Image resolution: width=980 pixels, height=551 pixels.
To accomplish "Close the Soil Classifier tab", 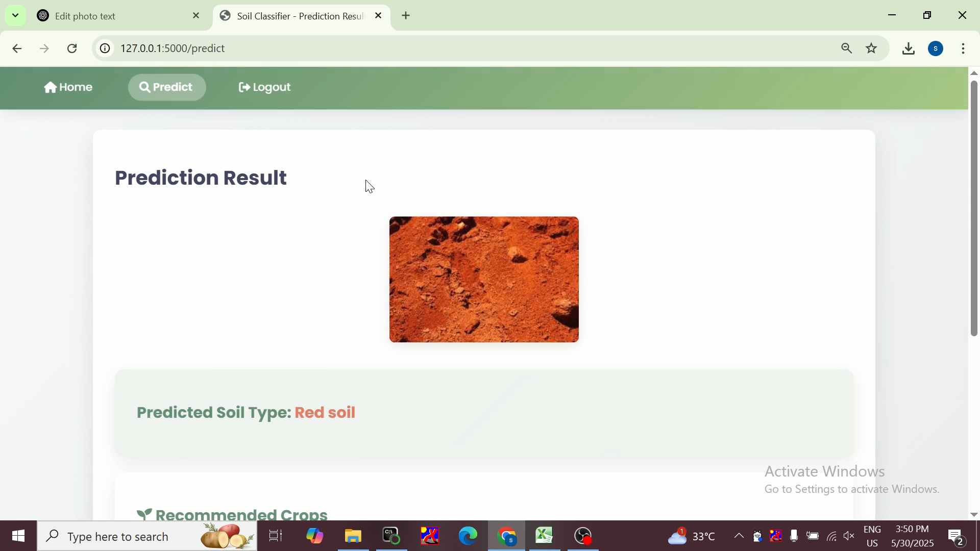I will tap(378, 16).
